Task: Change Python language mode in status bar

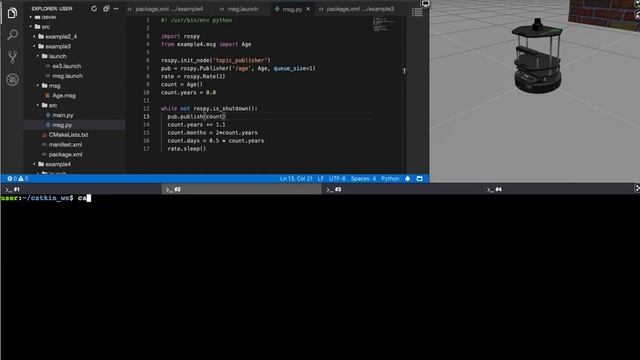Action: click(x=390, y=179)
